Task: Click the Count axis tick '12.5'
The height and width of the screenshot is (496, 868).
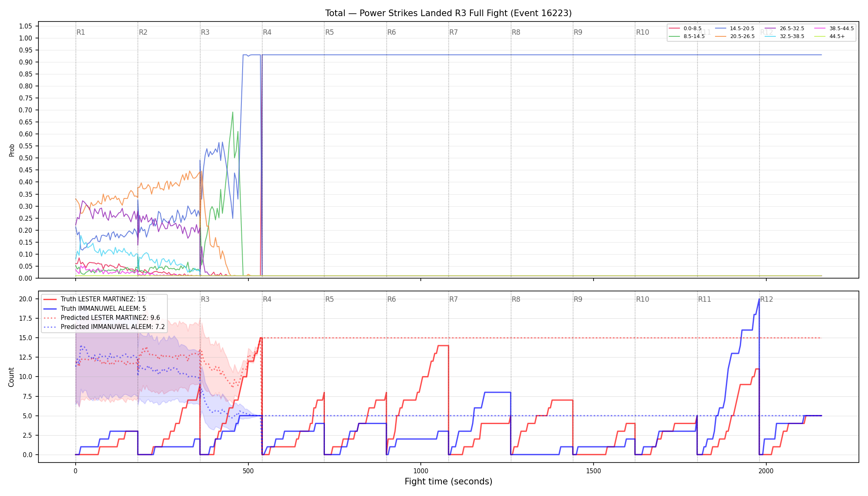Action: [25, 357]
